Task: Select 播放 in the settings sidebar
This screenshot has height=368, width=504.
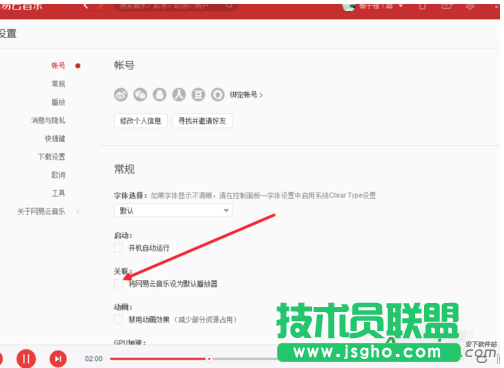Action: pos(58,102)
